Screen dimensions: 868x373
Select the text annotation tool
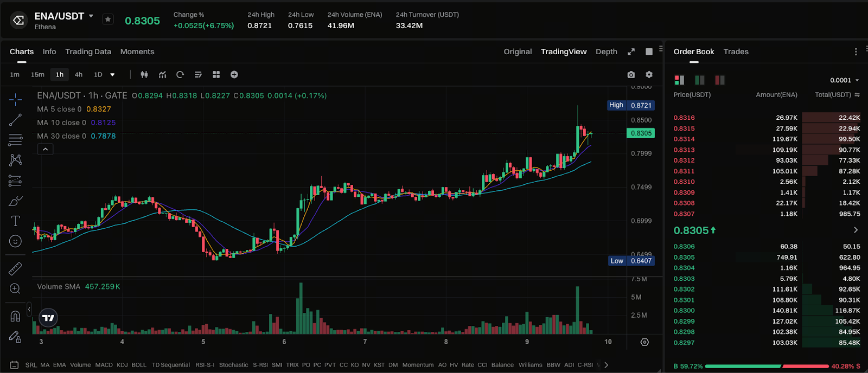point(15,221)
